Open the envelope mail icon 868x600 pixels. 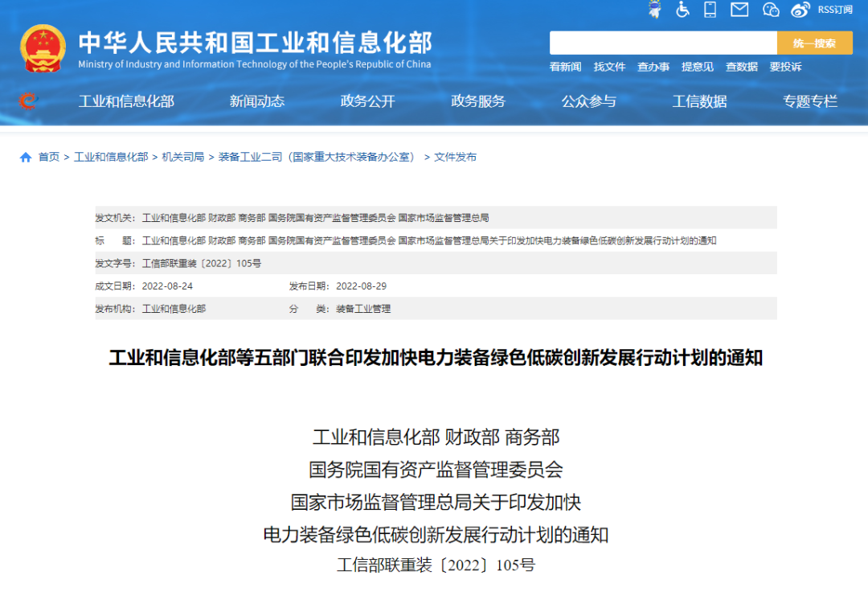[739, 10]
